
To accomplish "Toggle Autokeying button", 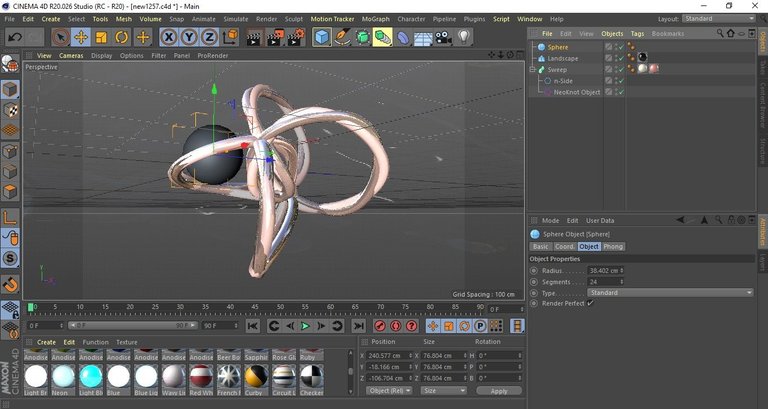I will tap(396, 326).
